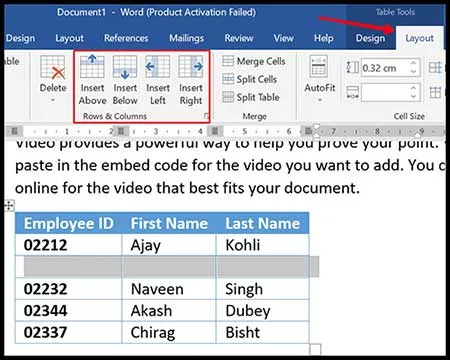
Task: Open the Review tab
Action: pos(239,38)
